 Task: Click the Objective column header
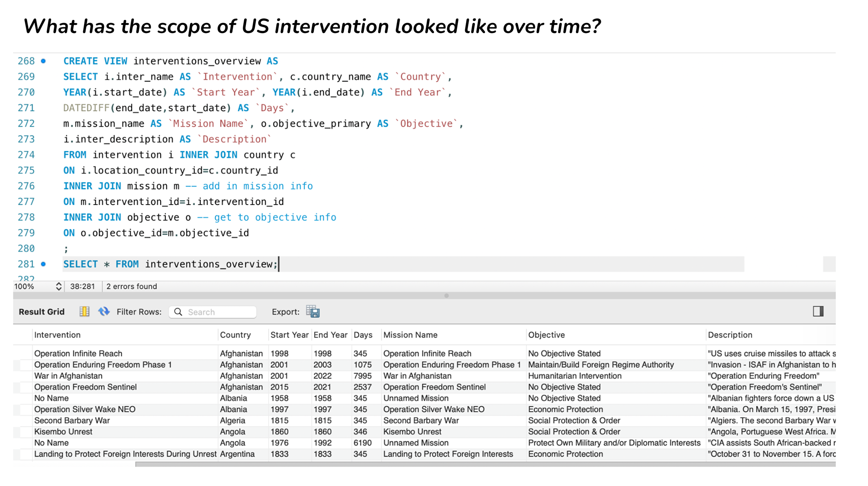coord(547,335)
